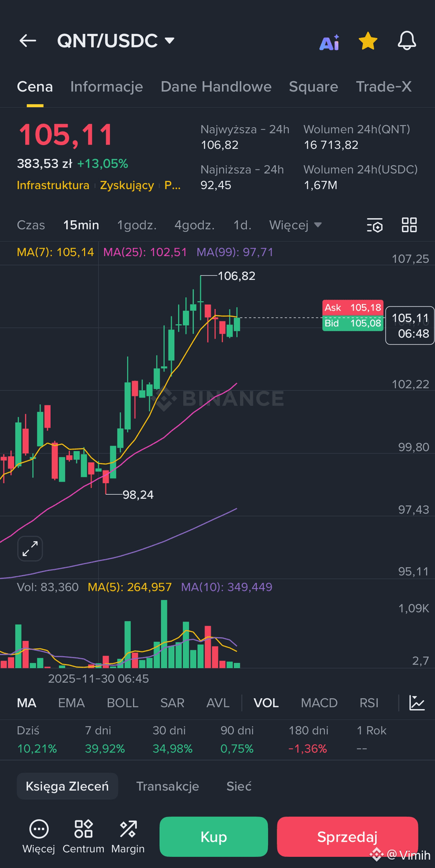This screenshot has height=868, width=435.
Task: Tap the Dziś 10,21% performance value
Action: click(x=37, y=748)
